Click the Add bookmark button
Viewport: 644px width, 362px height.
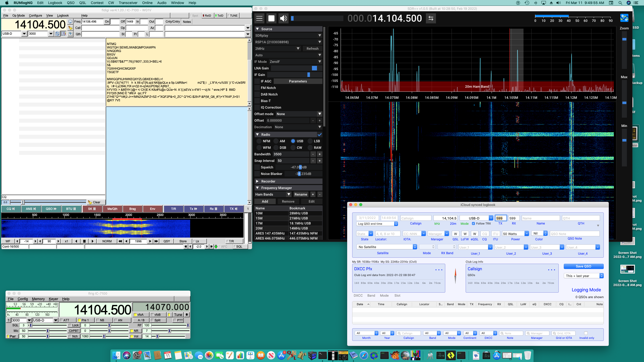265,201
